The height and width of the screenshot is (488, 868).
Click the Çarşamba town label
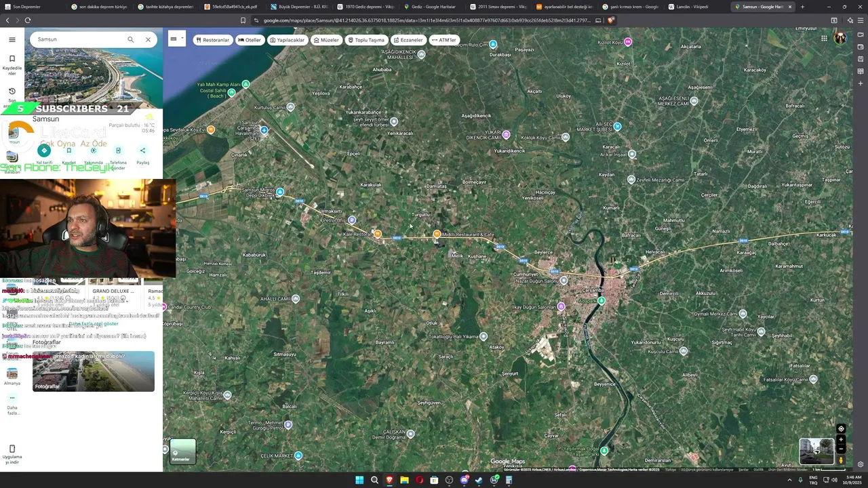click(593, 290)
